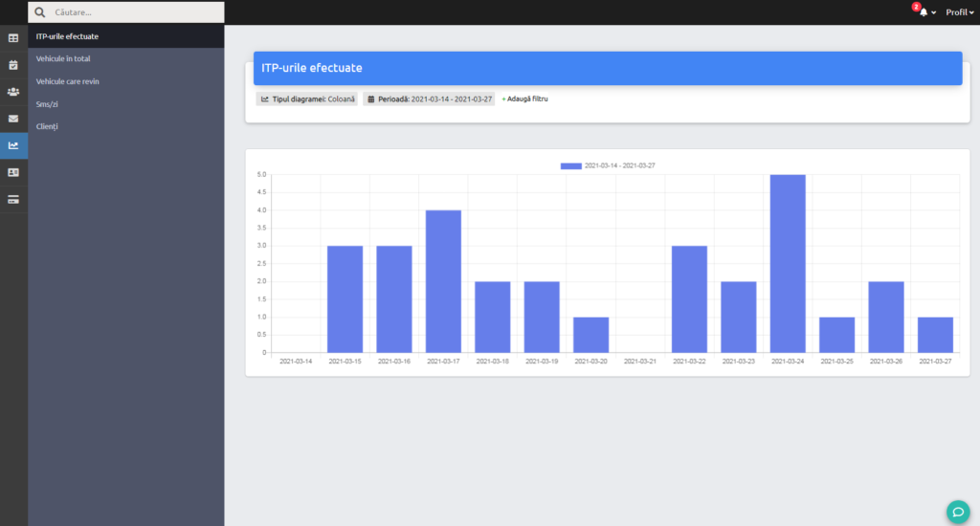This screenshot has width=980, height=526.
Task: Open the chat support bubble button
Action: [957, 512]
